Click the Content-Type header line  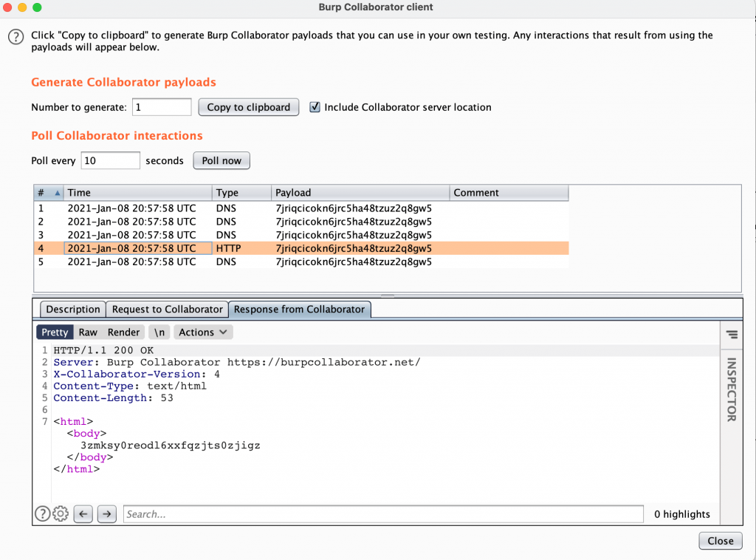pos(130,386)
